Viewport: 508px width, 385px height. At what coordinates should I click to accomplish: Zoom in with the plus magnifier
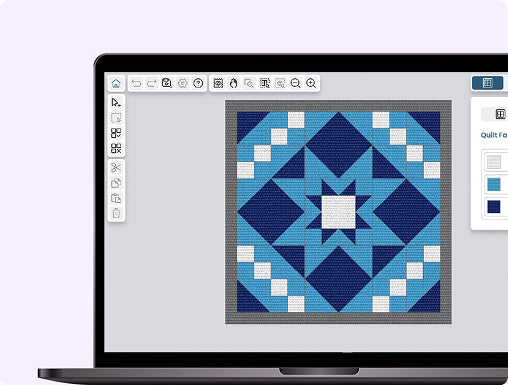pos(311,83)
